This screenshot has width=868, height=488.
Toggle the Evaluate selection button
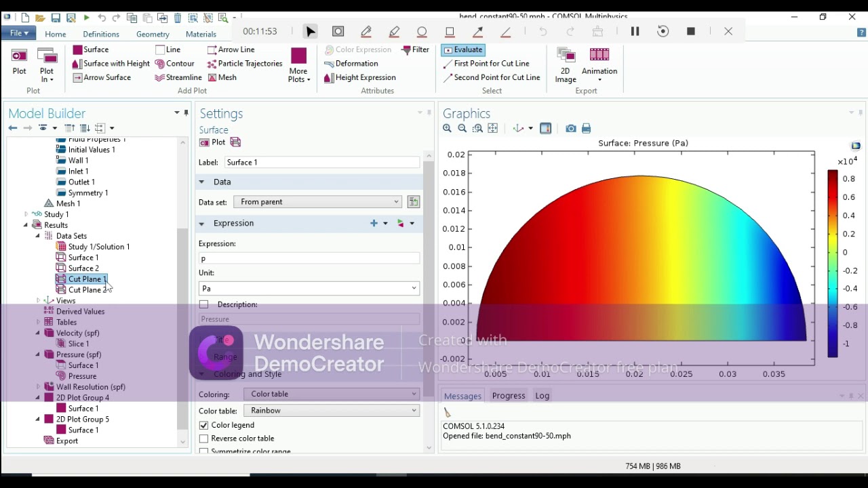tap(463, 49)
